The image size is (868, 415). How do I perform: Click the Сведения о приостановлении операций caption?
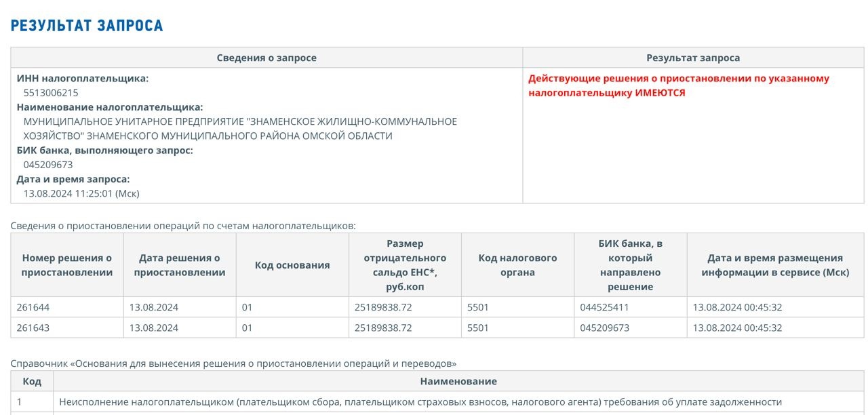tap(183, 225)
